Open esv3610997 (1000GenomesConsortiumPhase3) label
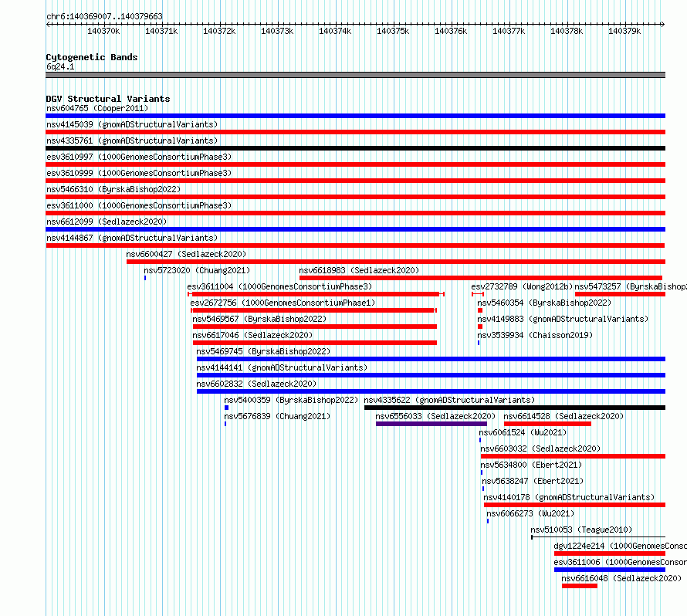 click(139, 157)
